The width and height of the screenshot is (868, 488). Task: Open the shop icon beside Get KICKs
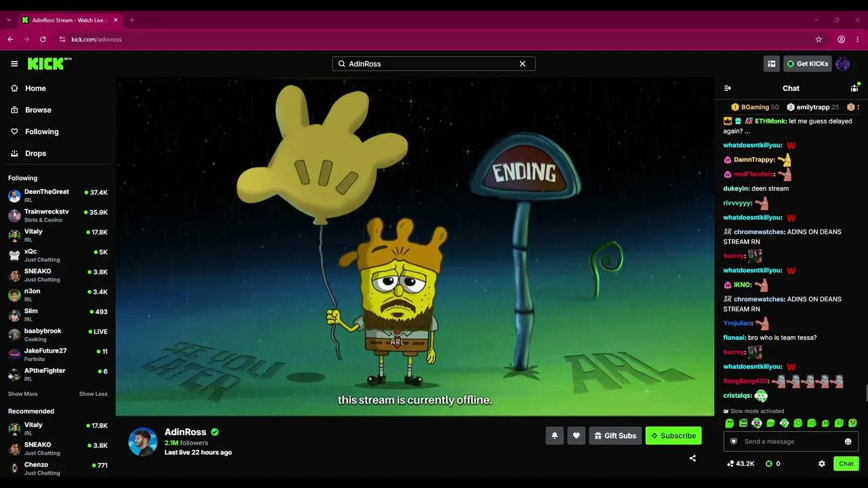(772, 64)
